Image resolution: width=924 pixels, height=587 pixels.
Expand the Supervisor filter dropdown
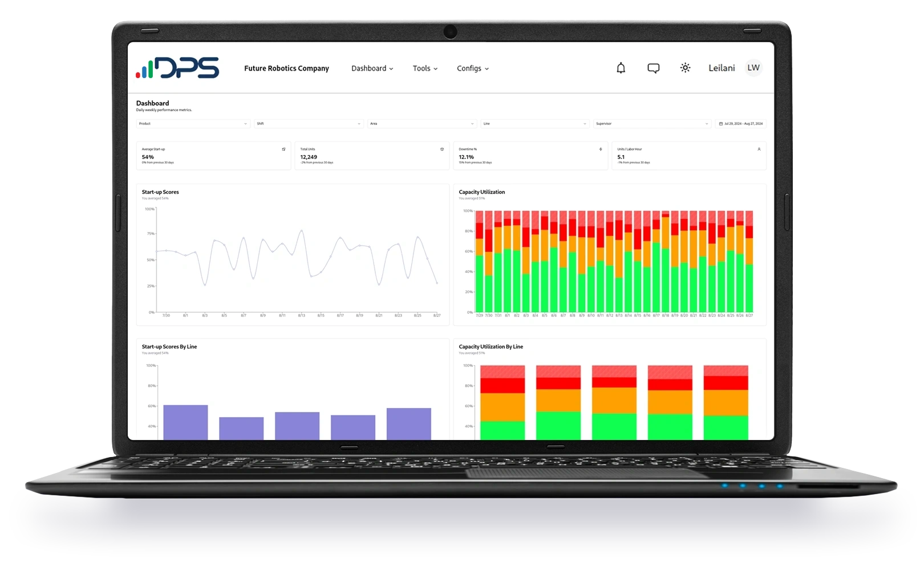click(x=652, y=124)
